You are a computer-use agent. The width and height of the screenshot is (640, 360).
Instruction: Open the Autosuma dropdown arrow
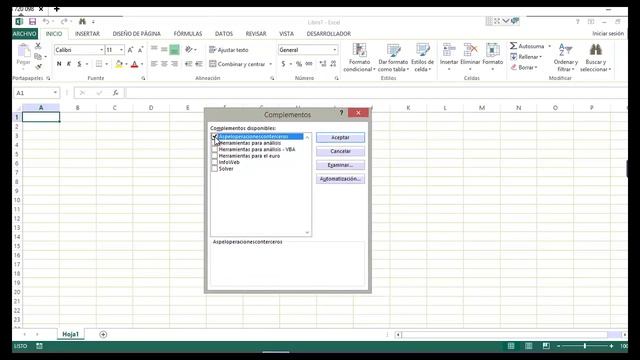coord(549,46)
